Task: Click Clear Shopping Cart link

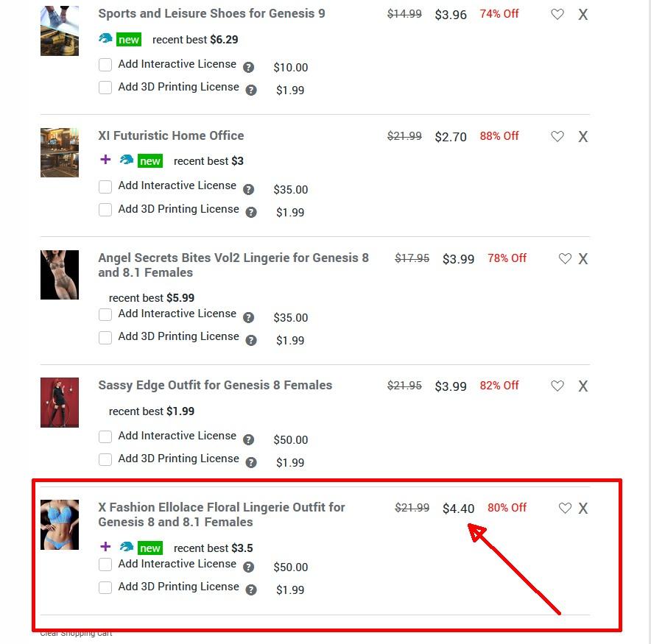Action: pos(76,634)
